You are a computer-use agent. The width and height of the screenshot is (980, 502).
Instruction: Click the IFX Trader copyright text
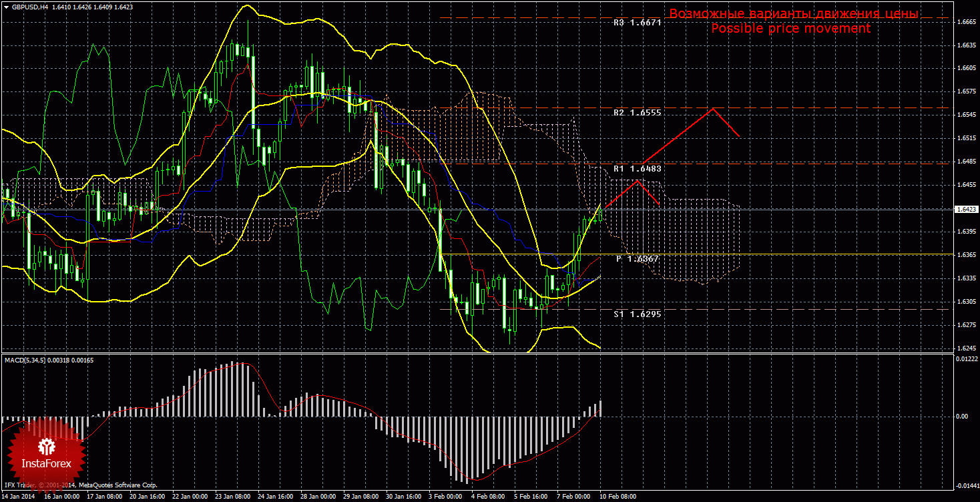pos(81,485)
